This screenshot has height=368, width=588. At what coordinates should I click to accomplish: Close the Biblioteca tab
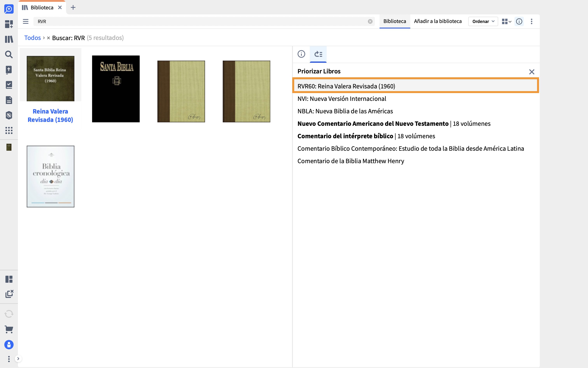click(x=60, y=8)
